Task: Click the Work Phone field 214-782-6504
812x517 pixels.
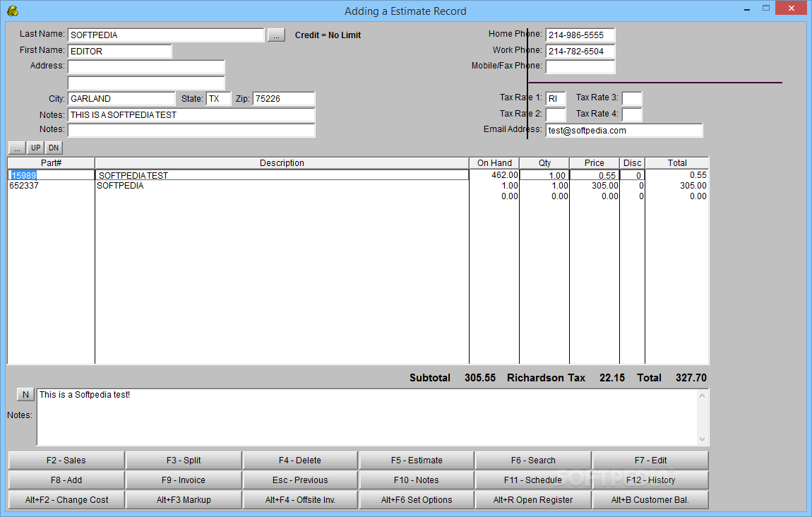Action: coord(580,52)
